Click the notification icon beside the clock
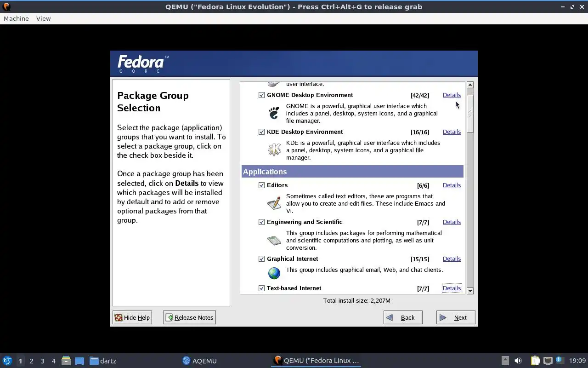 pos(560,360)
